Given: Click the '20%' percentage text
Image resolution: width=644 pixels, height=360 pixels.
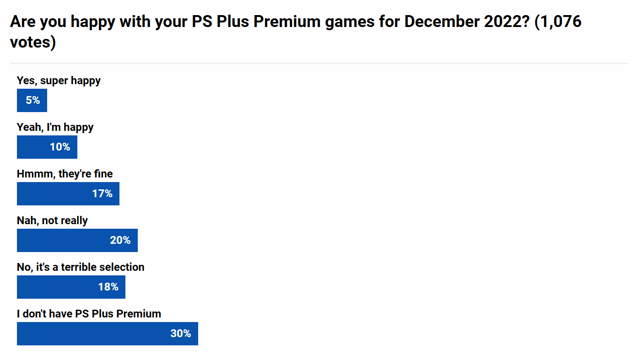Looking at the screenshot, I should click(120, 240).
